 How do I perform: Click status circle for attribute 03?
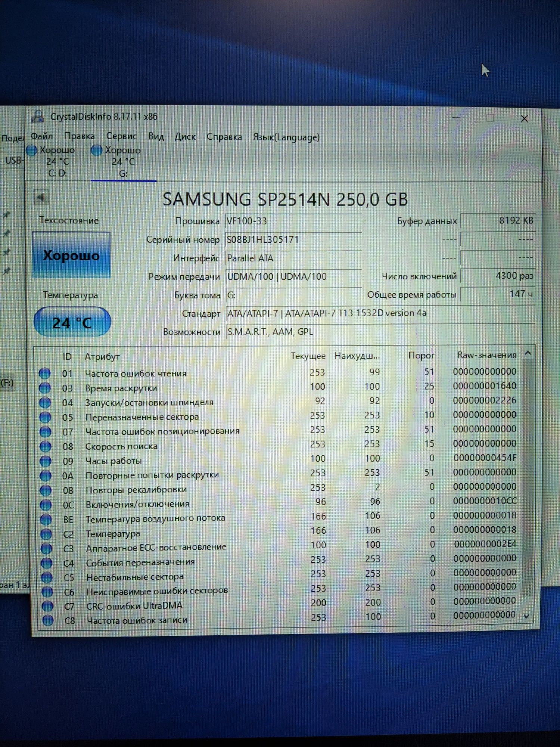45,388
